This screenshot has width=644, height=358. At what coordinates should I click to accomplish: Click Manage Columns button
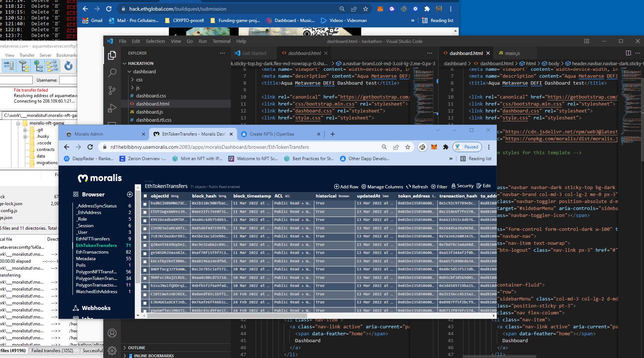point(382,187)
